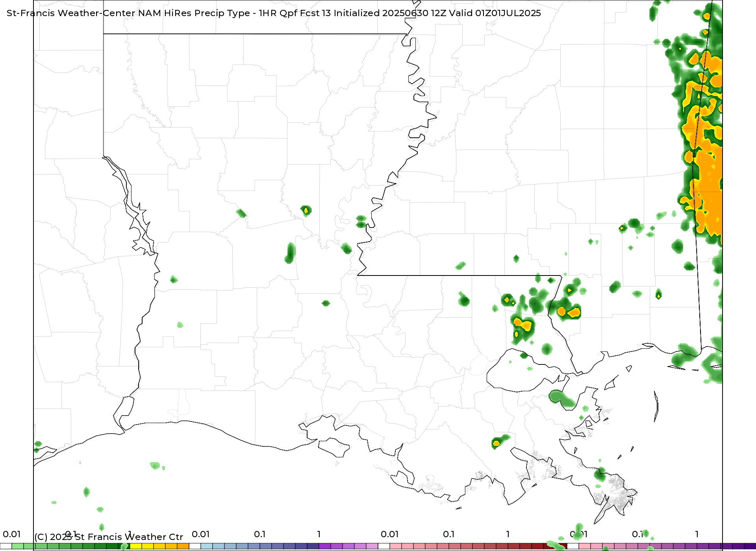756x551 pixels.
Task: Click the "St-Francis Weather-Center" title text
Action: [71, 13]
